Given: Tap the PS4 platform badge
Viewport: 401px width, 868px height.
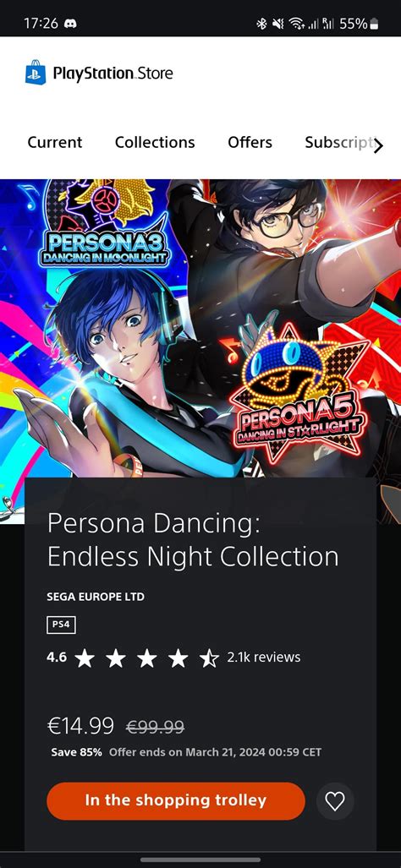Looking at the screenshot, I should 61,625.
